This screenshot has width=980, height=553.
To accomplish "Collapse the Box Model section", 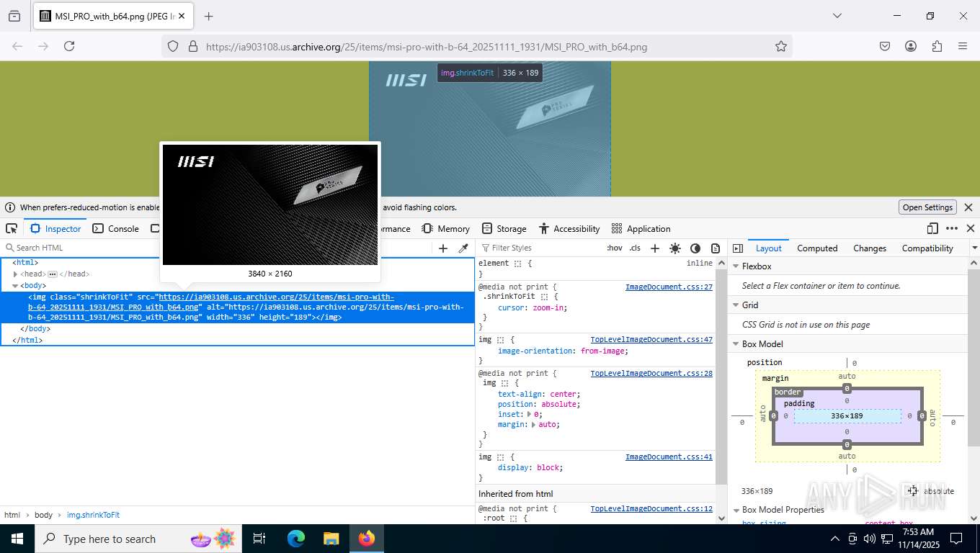I will point(736,344).
